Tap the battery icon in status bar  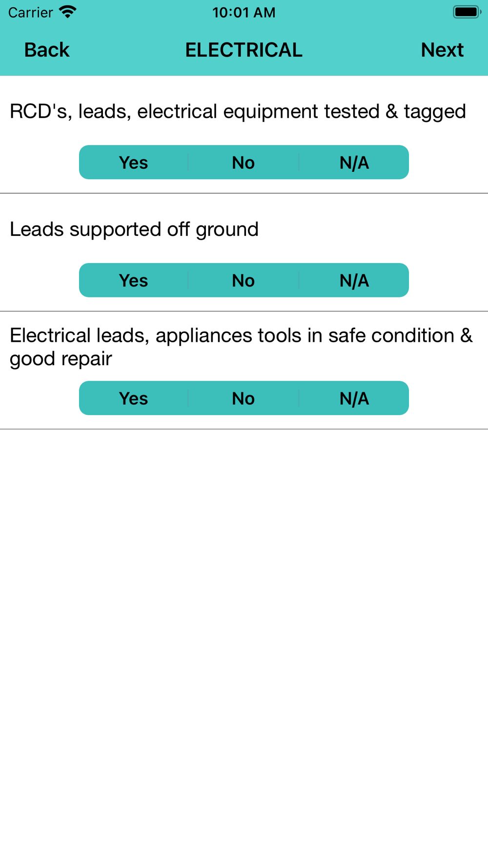coord(467,12)
